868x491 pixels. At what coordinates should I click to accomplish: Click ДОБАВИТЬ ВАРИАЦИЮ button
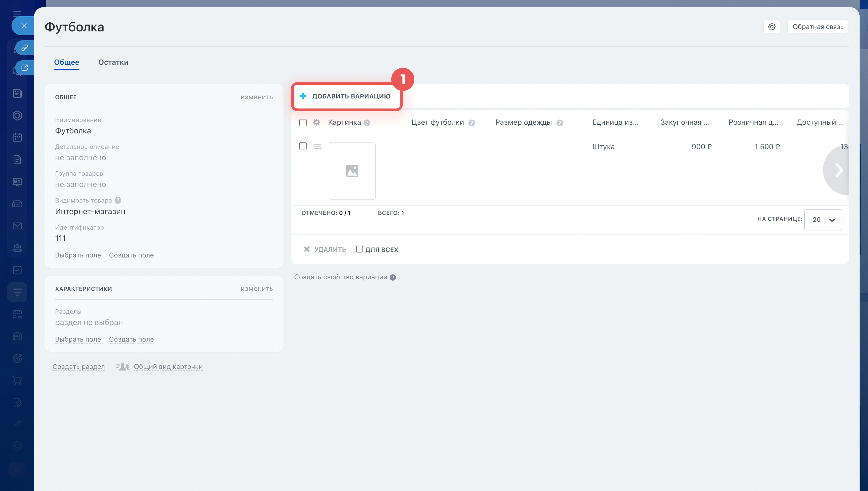347,97
